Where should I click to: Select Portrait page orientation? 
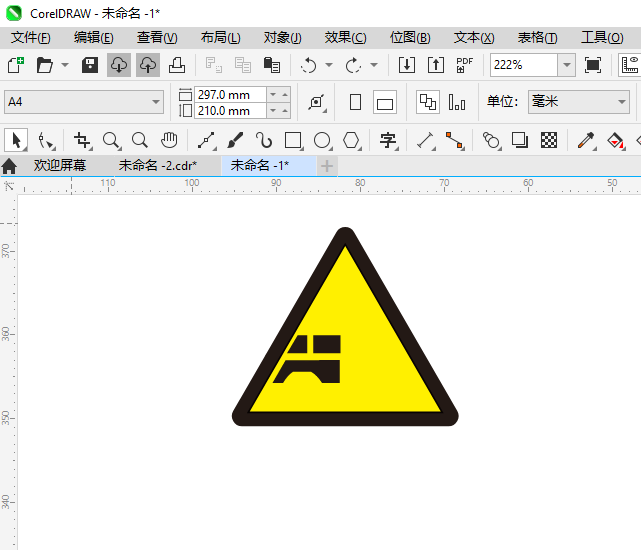pos(356,102)
